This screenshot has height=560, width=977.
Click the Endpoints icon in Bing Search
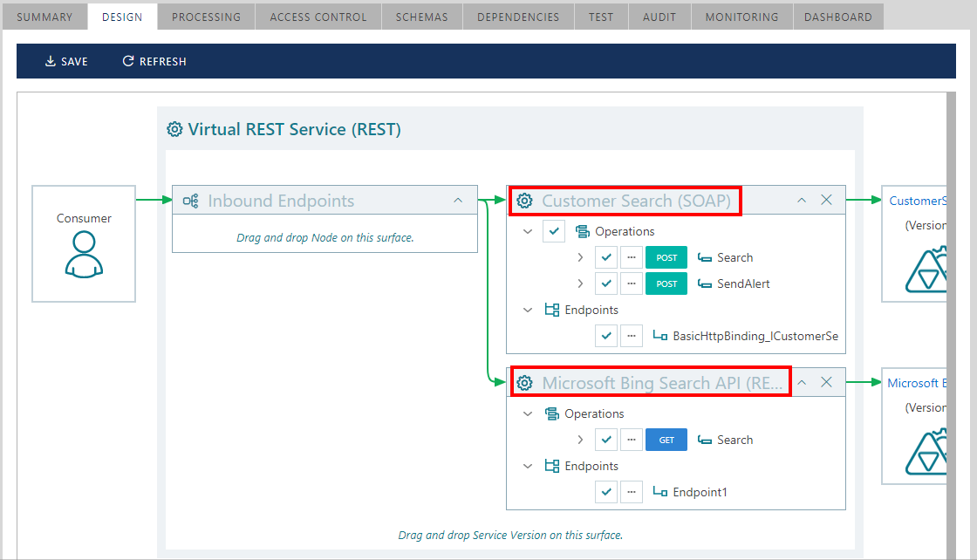552,466
